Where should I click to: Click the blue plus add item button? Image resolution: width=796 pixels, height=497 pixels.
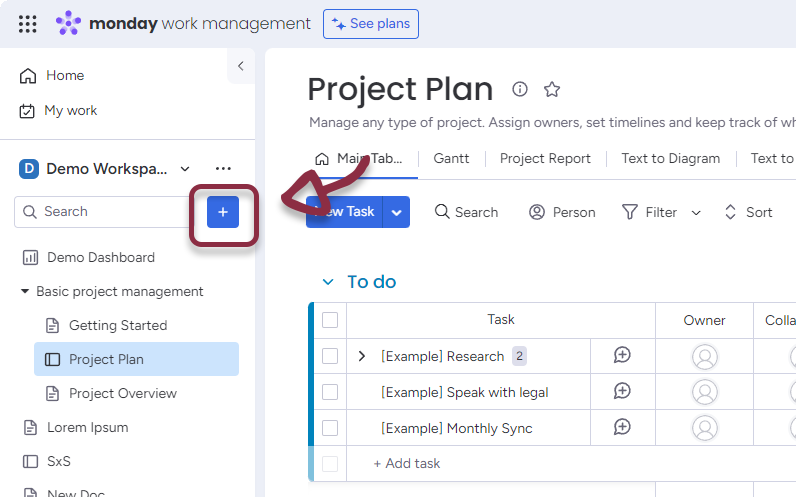(223, 212)
